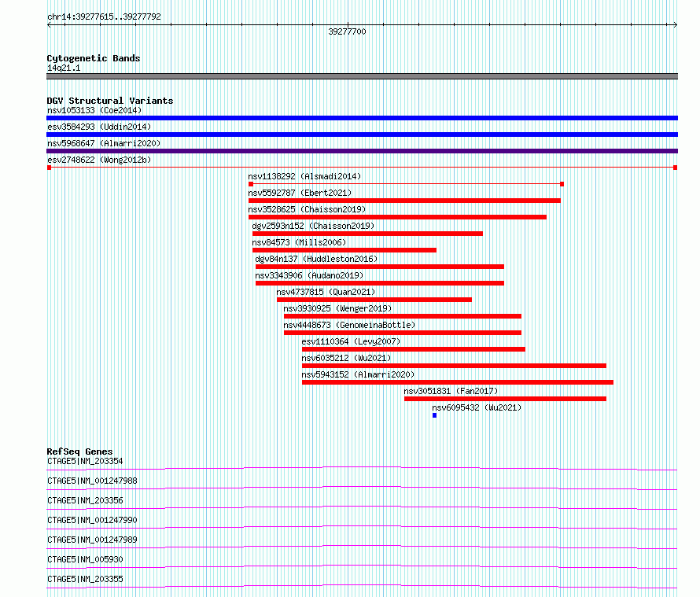Click the left arrow of the ruler
Image resolution: width=700 pixels, height=597 pixels.
(49, 25)
